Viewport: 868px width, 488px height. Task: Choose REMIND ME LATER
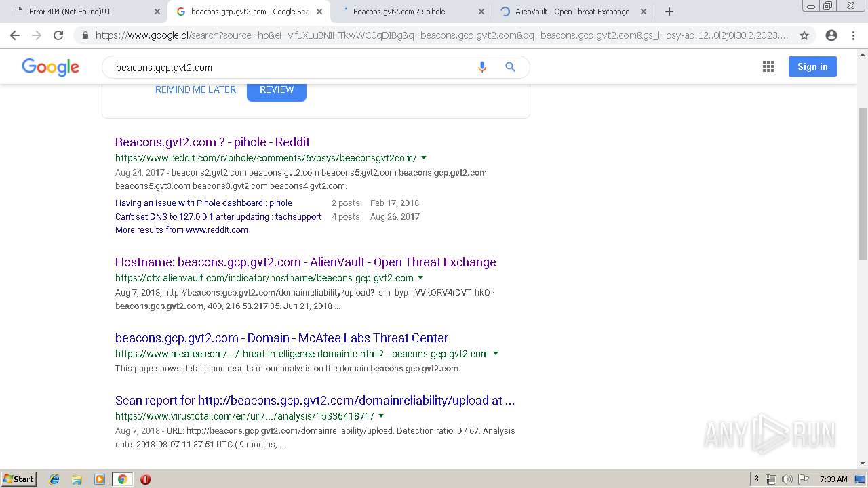pyautogui.click(x=195, y=89)
